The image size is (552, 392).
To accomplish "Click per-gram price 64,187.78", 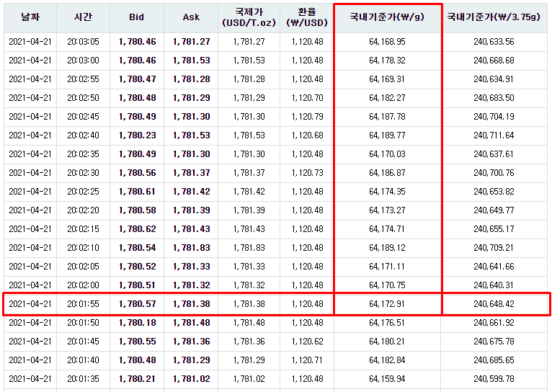I will [x=387, y=117].
